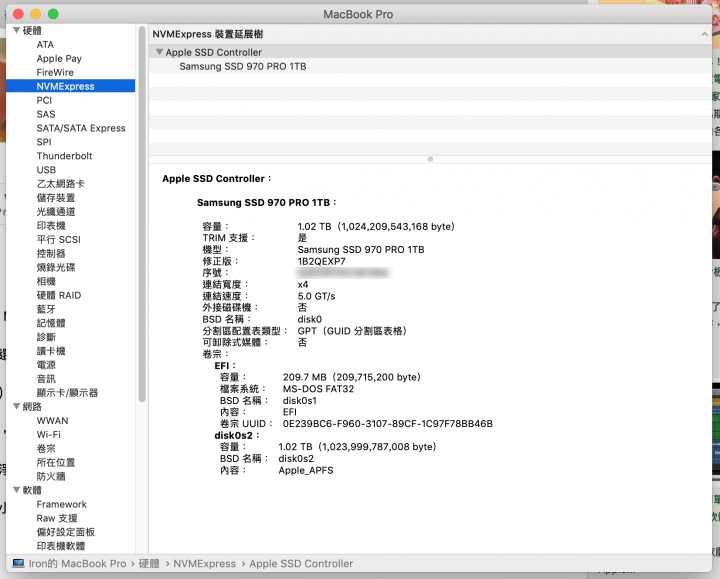This screenshot has width=720, height=579.
Task: Select 偏好設定面板 in the sidebar
Action: (66, 532)
